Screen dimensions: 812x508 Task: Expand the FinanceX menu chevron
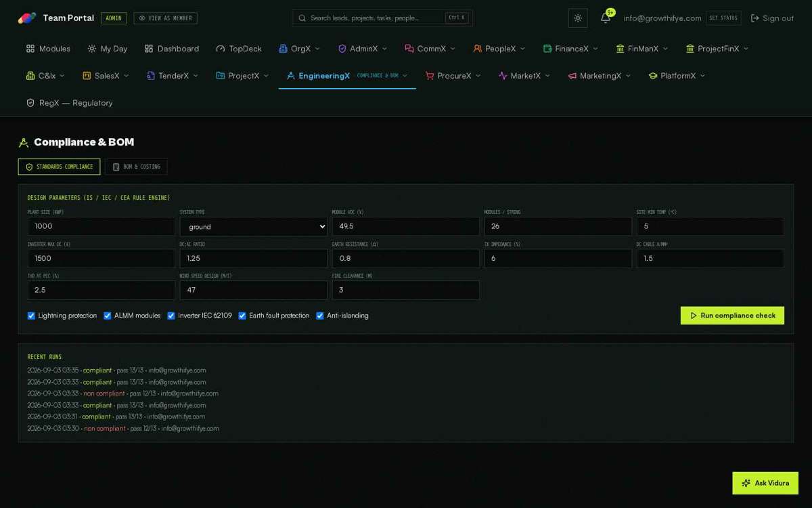click(x=595, y=49)
